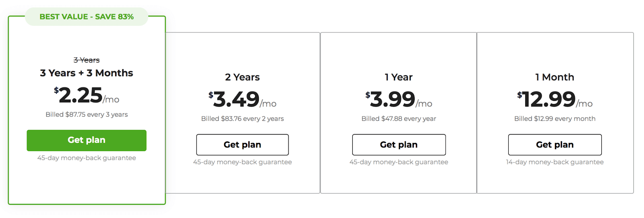Click the $3.99/mo price

pos(399,100)
